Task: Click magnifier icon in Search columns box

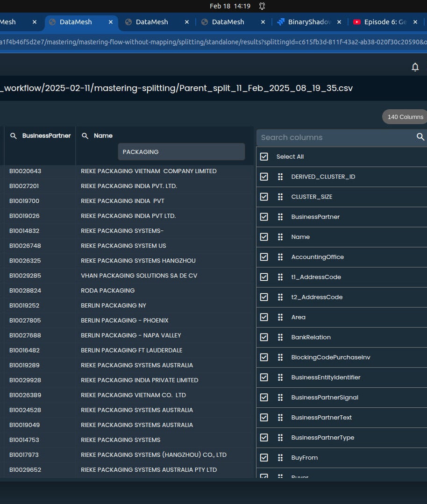Action: click(x=420, y=137)
